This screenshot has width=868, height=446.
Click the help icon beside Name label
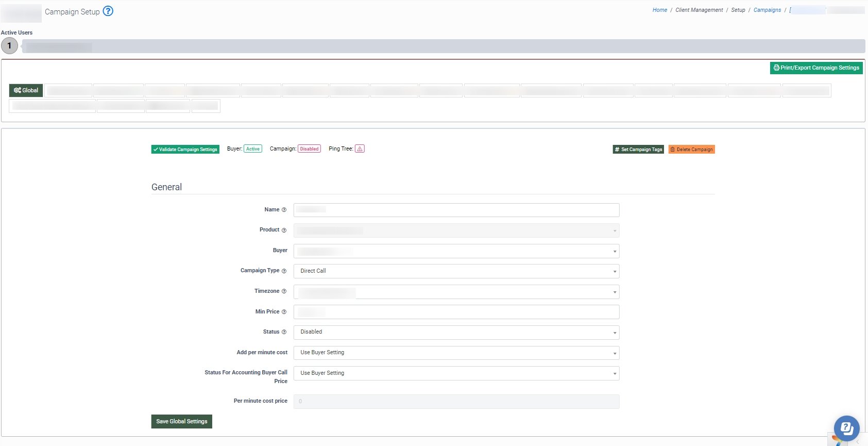pyautogui.click(x=284, y=210)
